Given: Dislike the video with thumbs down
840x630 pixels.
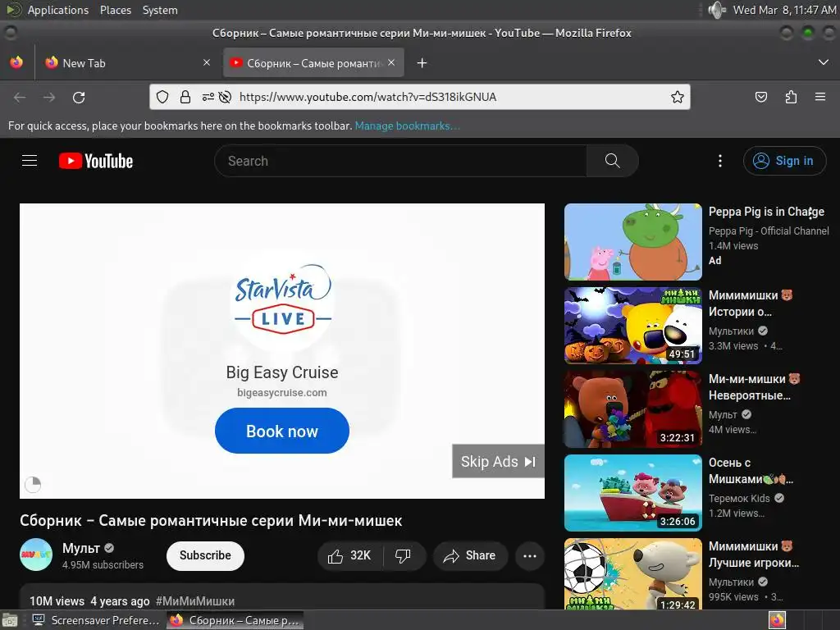Looking at the screenshot, I should (x=404, y=556).
